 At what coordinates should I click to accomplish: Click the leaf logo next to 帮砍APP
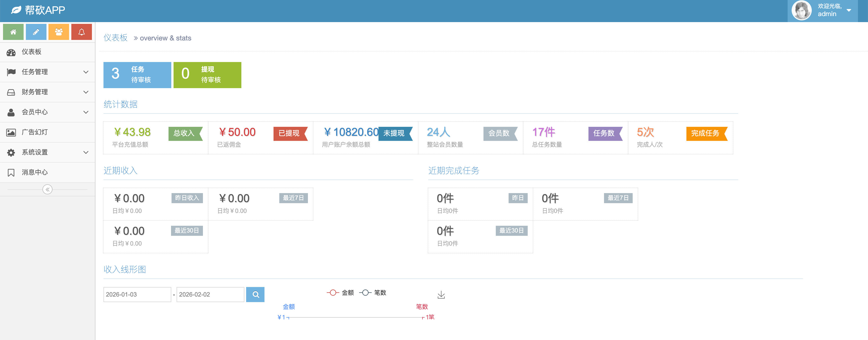pos(16,10)
